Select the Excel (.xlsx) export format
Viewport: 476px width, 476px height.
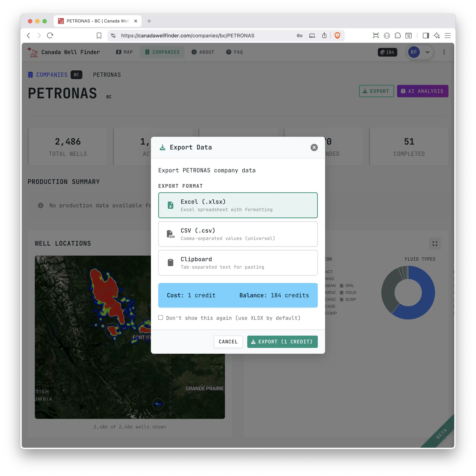238,205
